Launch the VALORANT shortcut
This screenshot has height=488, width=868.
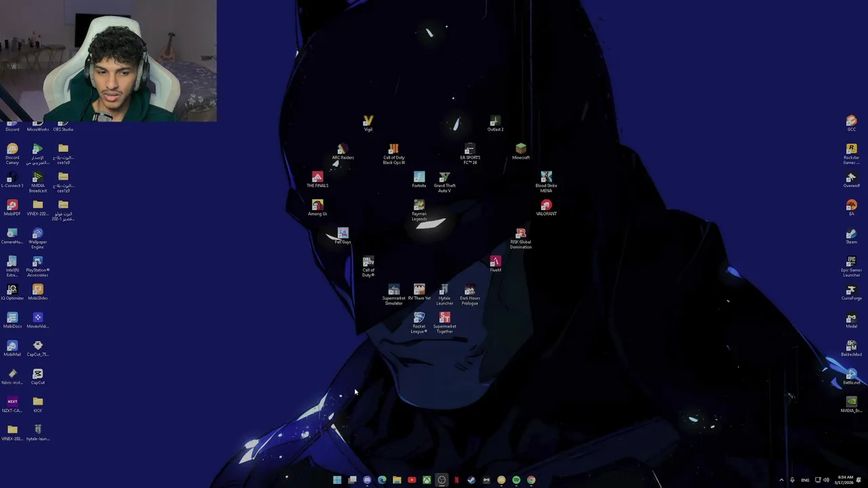pos(546,208)
